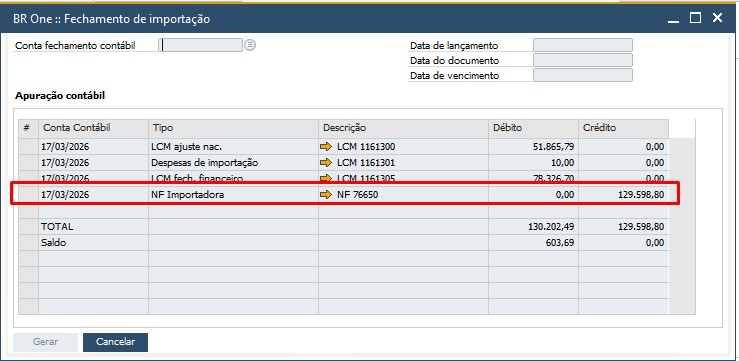Image resolution: width=739 pixels, height=361 pixels.
Task: Click total credit 129.598,80 in TOTAL row
Action: tap(641, 227)
